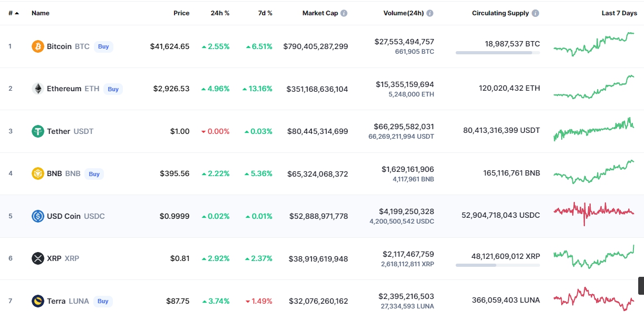Click Terra supply 366,059,403 LUNA
The width and height of the screenshot is (644, 319).
click(506, 300)
